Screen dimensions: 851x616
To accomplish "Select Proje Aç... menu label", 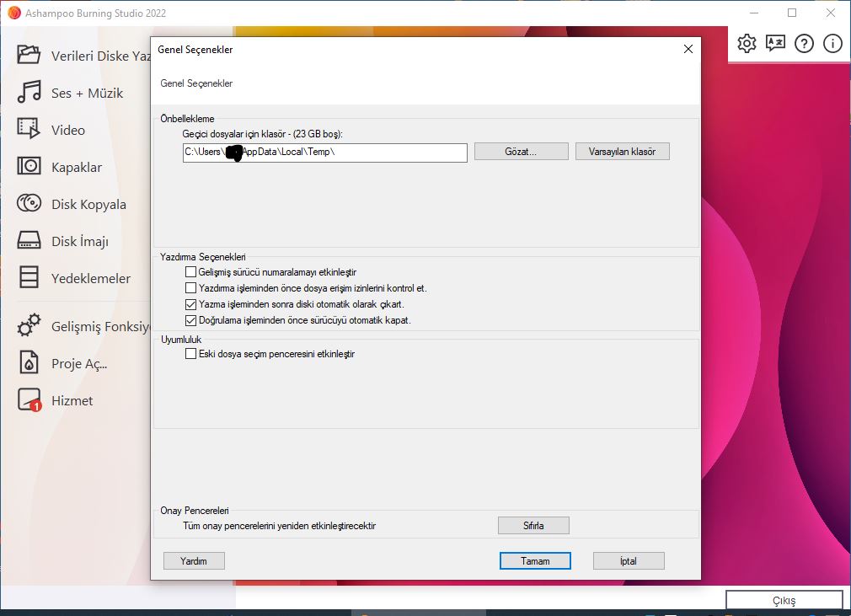I will tap(79, 364).
